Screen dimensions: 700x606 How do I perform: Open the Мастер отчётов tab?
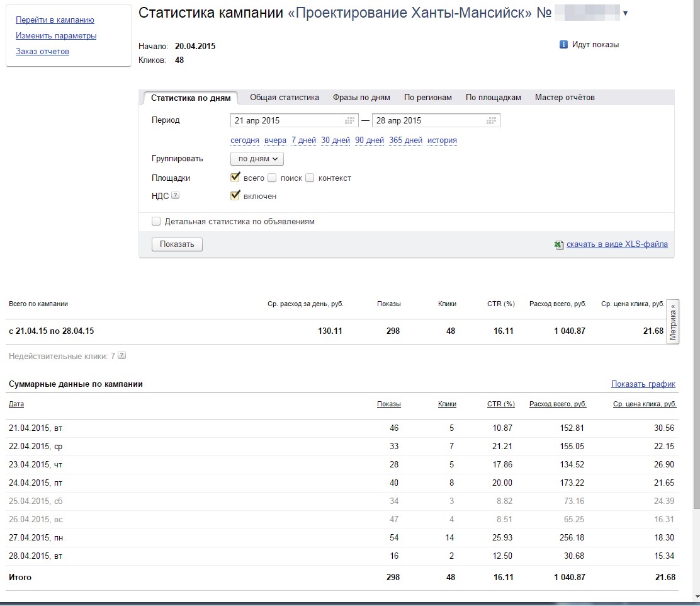[x=565, y=98]
